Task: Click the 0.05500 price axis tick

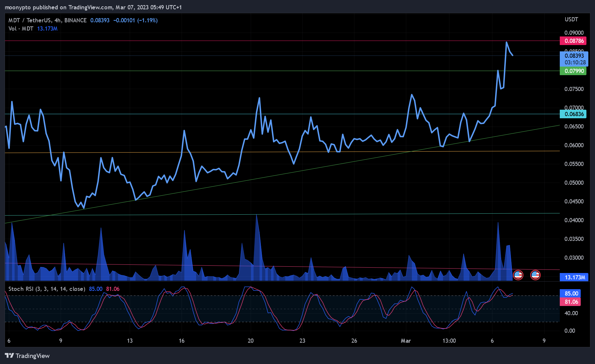Action: pyautogui.click(x=574, y=164)
